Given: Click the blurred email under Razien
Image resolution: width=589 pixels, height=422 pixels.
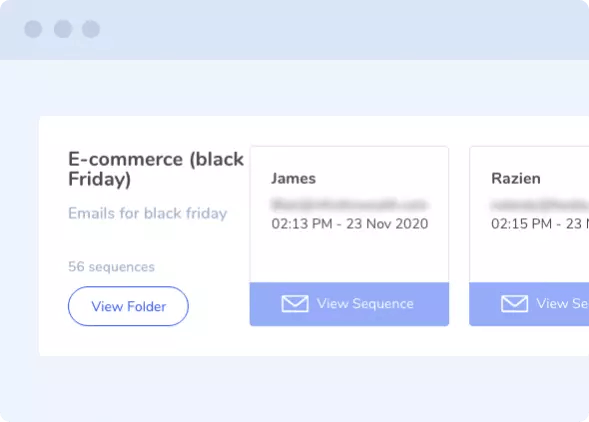Looking at the screenshot, I should click(x=540, y=205).
